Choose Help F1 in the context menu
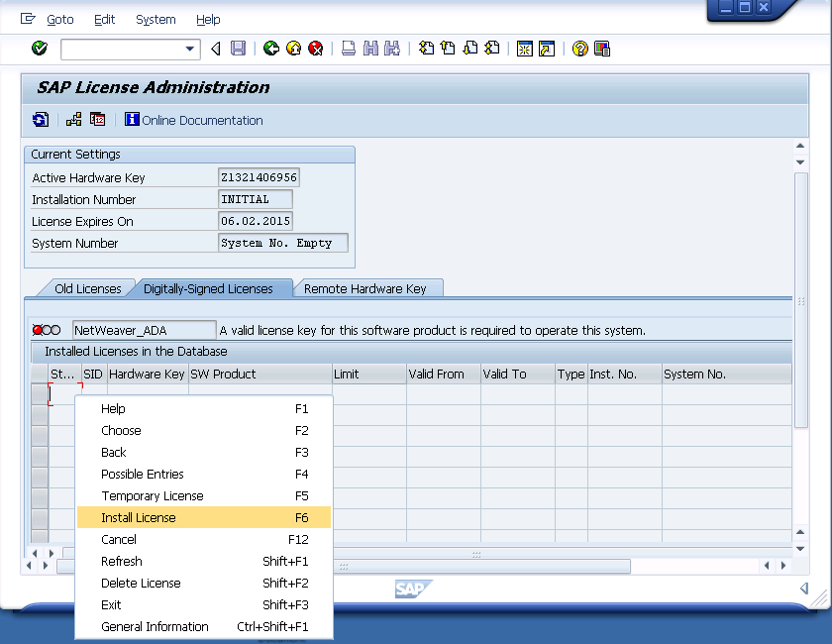Viewport: 832px width, 644px height. point(204,409)
